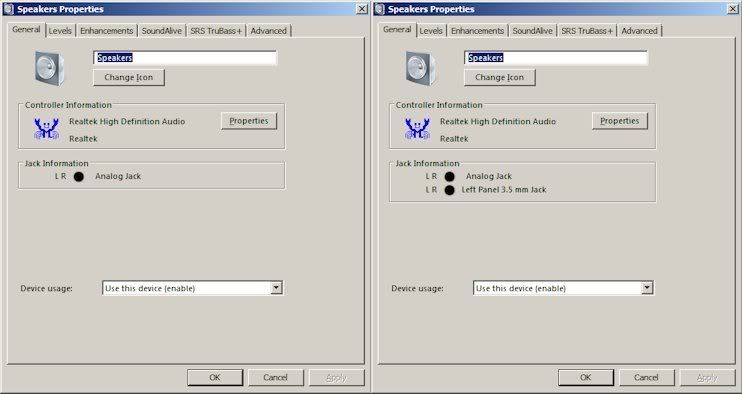The height and width of the screenshot is (394, 742).
Task: Open the SRS TruBass+ tab in the right window
Action: (587, 31)
